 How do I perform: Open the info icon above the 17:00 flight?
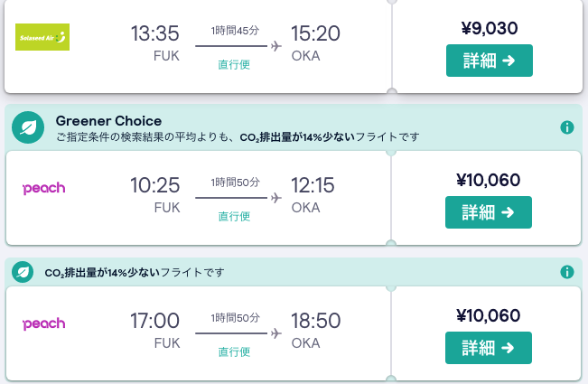click(x=567, y=272)
